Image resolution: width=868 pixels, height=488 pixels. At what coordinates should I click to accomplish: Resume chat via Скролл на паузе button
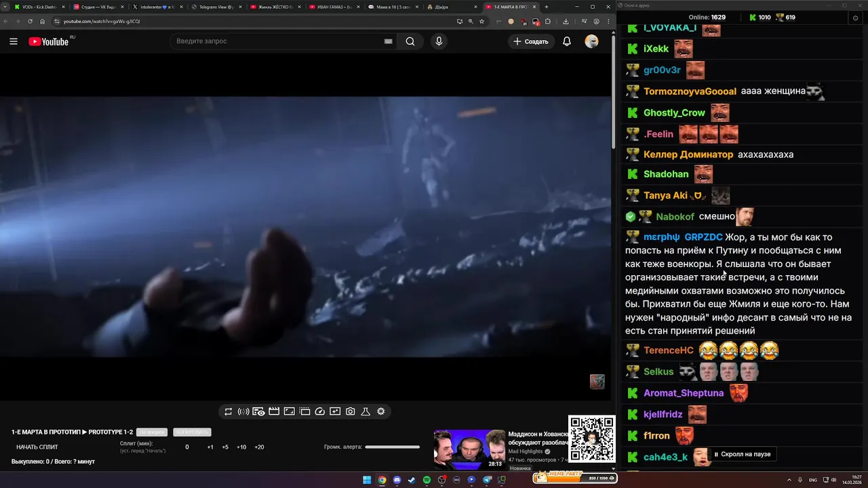741,454
